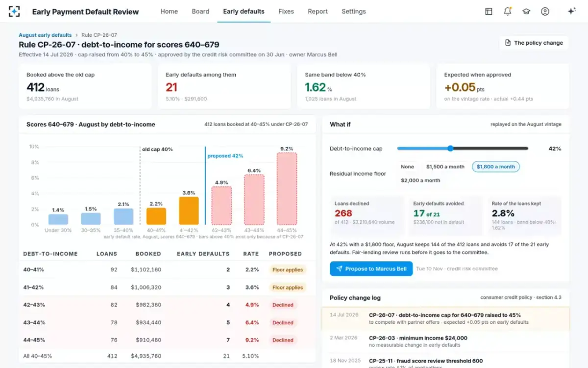
Task: Click the app logo icon
Action: [15, 11]
